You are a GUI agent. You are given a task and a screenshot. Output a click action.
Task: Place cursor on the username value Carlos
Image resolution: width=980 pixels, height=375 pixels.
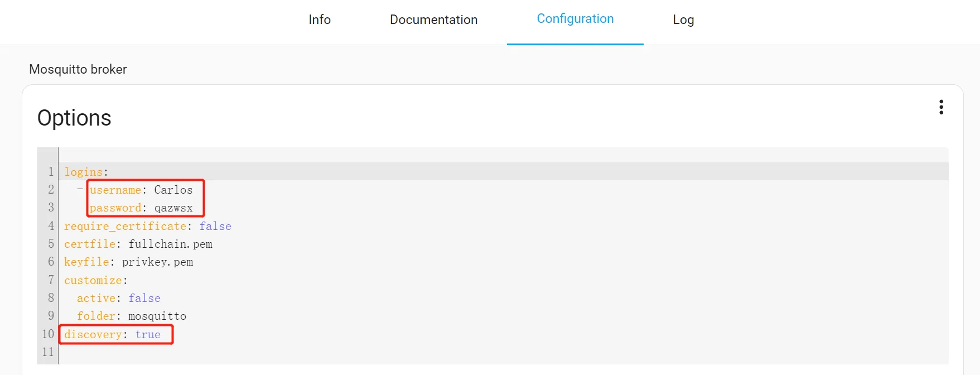coord(173,190)
